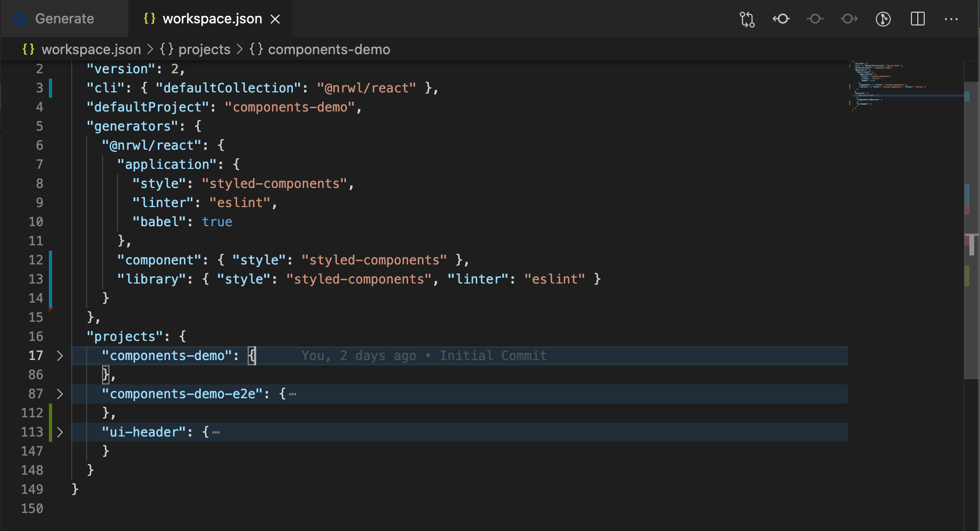Toggle the file annotations (git circle icon)
The height and width of the screenshot is (531, 980).
(x=883, y=19)
